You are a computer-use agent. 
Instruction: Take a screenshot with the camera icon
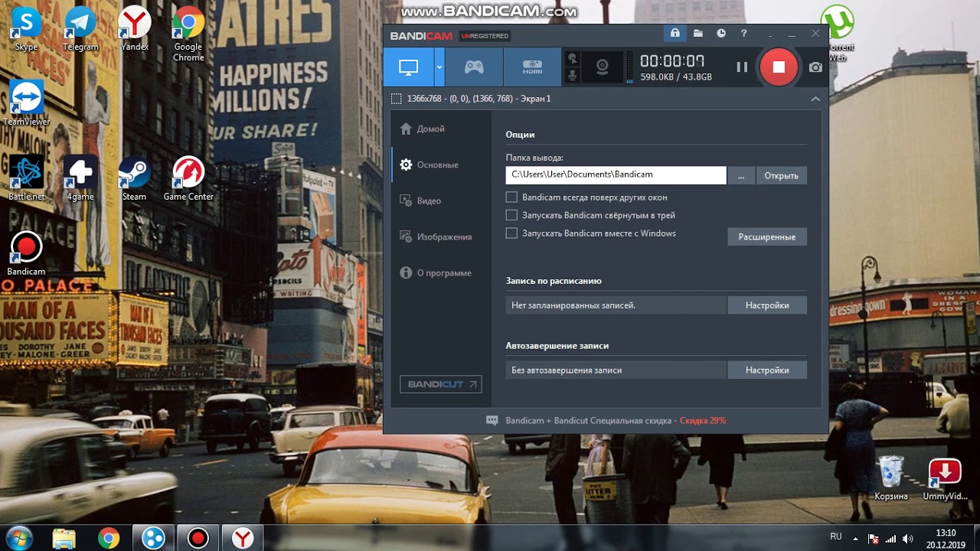815,67
